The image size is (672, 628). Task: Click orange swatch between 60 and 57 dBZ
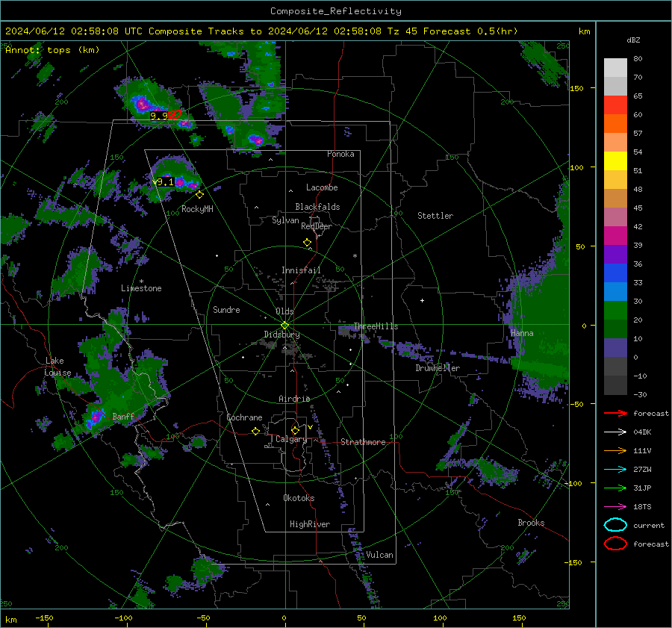tap(615, 124)
